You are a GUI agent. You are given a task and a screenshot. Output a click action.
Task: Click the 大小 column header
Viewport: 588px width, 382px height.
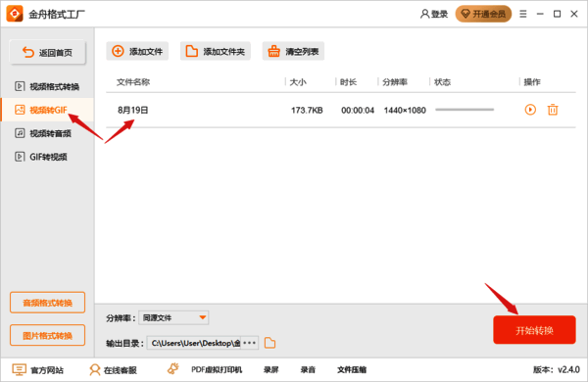[x=298, y=82]
